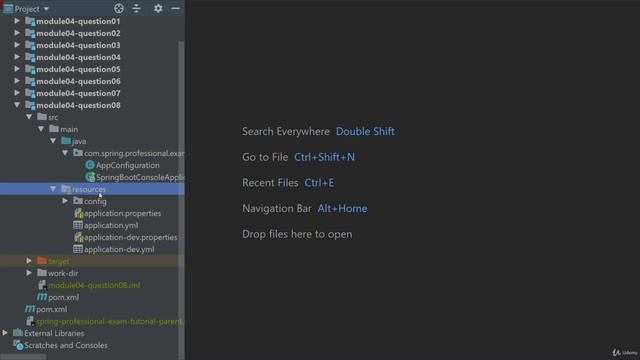Select module04-question05 in project tree
The image size is (640, 360).
tap(78, 69)
